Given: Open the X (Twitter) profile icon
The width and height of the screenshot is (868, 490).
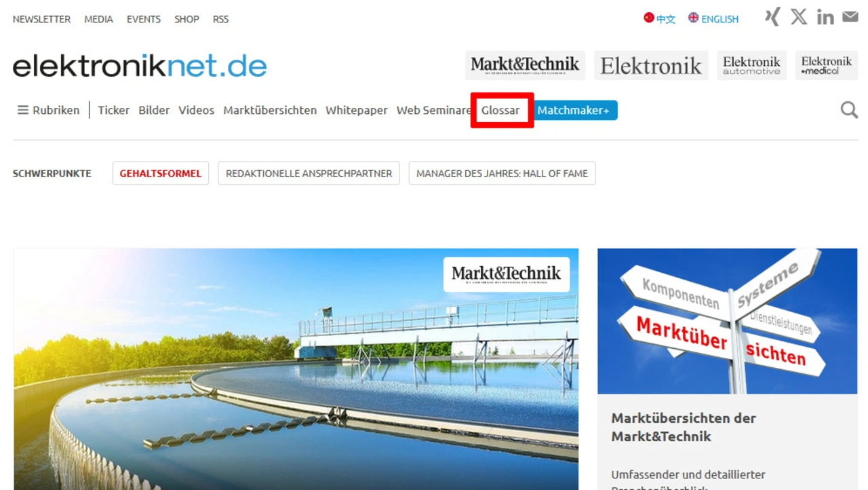Looking at the screenshot, I should tap(799, 17).
